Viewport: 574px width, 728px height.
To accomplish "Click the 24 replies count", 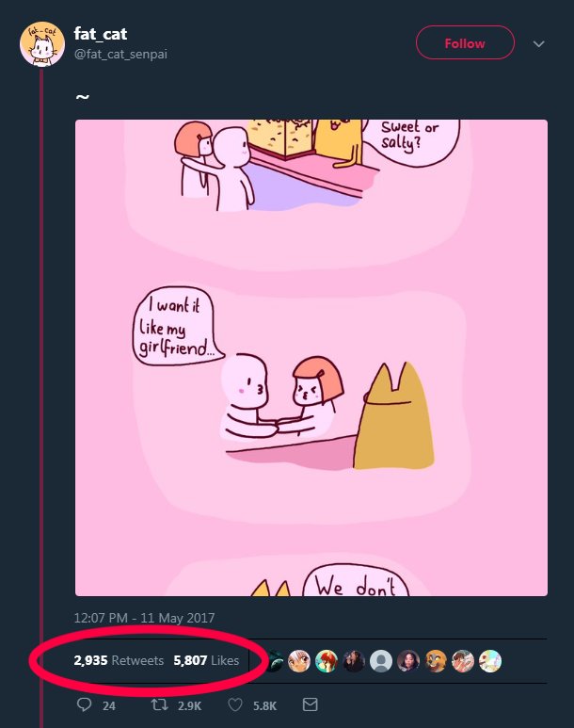I will click(109, 705).
